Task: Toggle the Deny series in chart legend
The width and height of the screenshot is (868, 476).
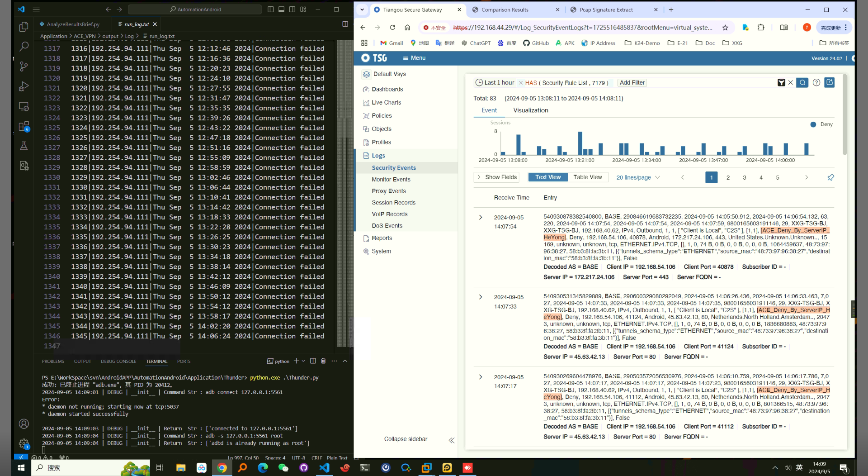Action: pyautogui.click(x=821, y=124)
